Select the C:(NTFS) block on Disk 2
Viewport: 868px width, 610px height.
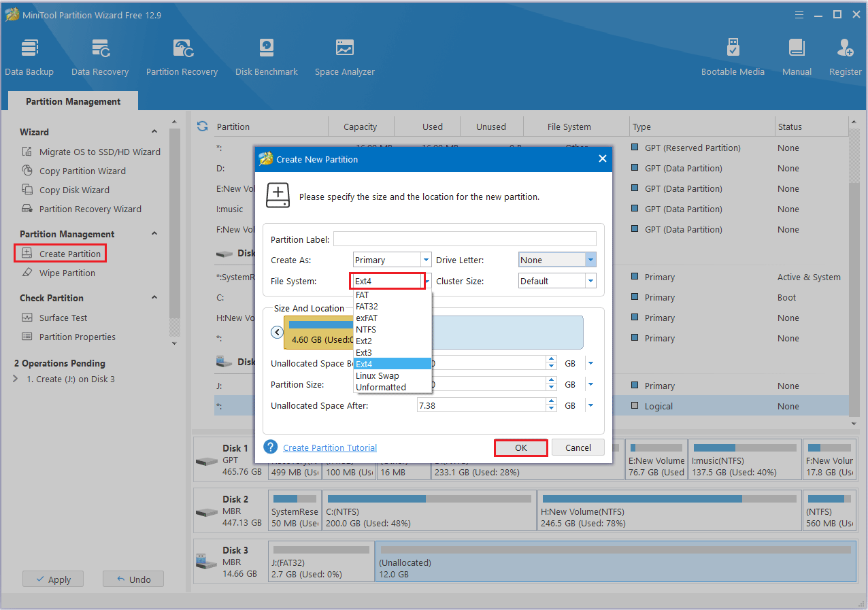[x=429, y=511]
